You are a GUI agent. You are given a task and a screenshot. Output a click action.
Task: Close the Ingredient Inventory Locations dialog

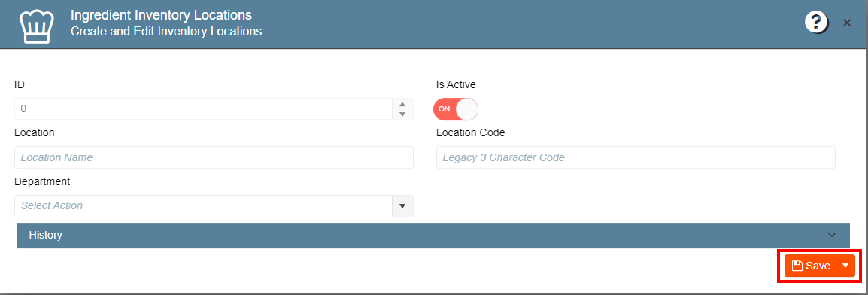click(846, 23)
